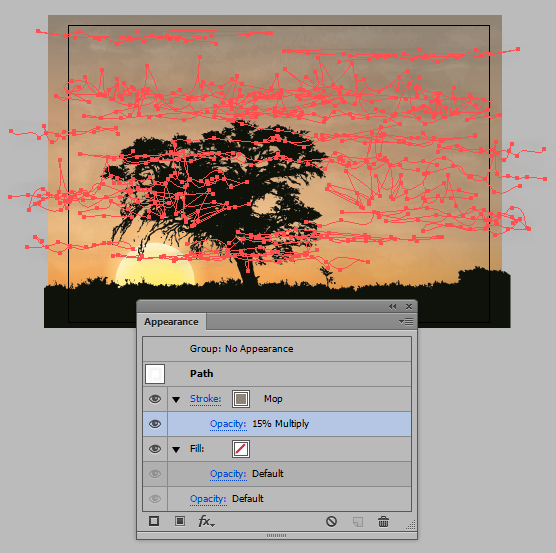Click the trash Delete Selected Item icon
Viewport: 556px width, 553px height.
pyautogui.click(x=383, y=521)
